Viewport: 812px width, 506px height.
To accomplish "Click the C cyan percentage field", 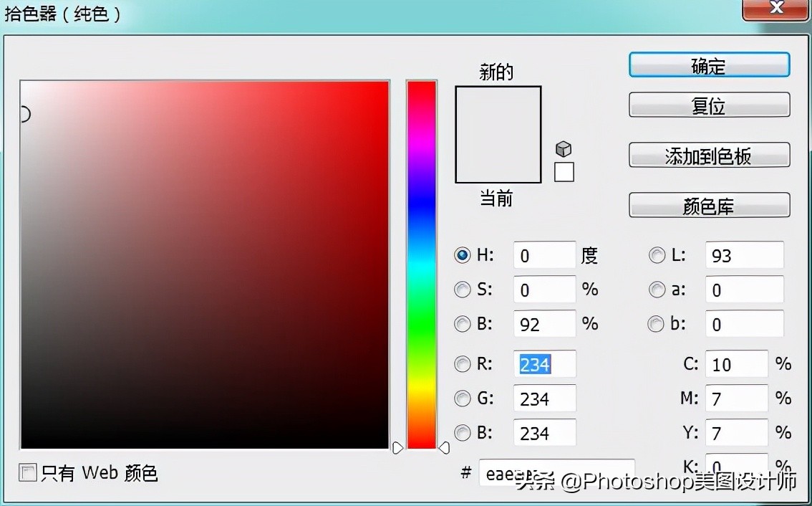I will [736, 364].
